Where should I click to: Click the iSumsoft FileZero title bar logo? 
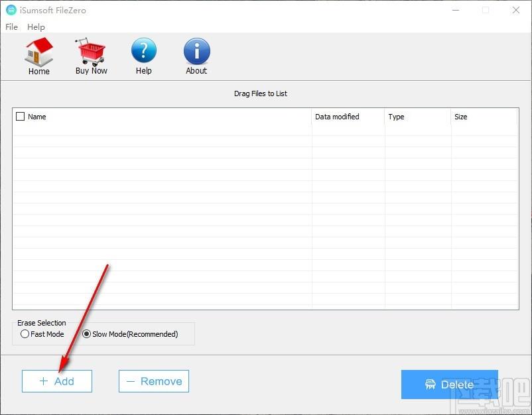(x=11, y=10)
